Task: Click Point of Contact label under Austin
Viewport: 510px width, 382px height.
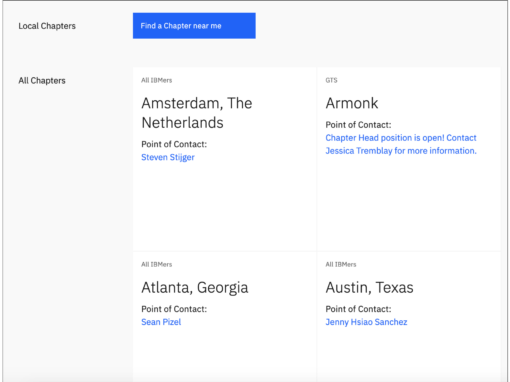Action: tap(358, 309)
